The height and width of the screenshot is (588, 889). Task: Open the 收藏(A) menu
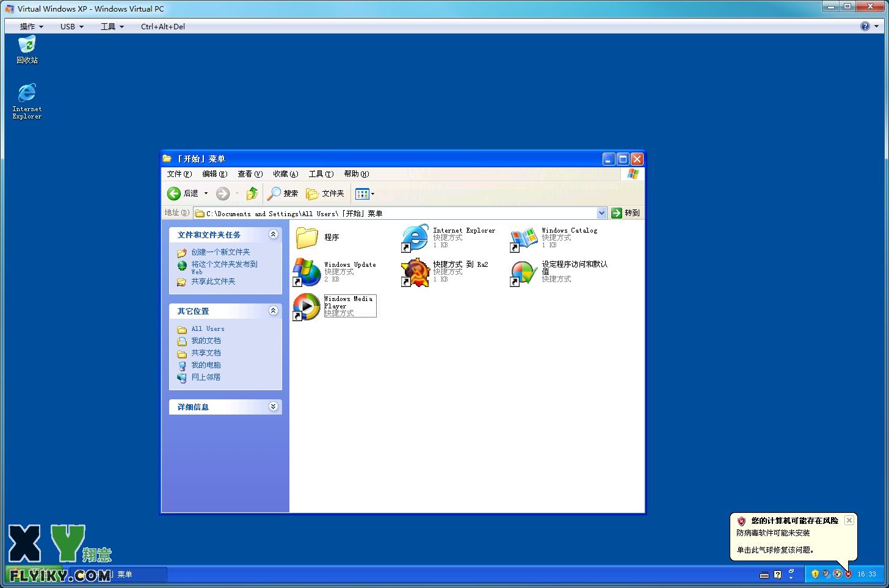click(285, 174)
